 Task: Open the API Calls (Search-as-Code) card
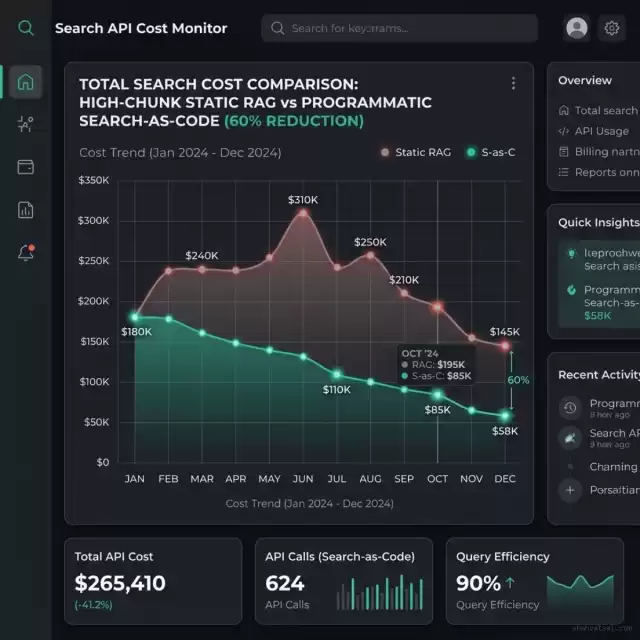point(344,581)
